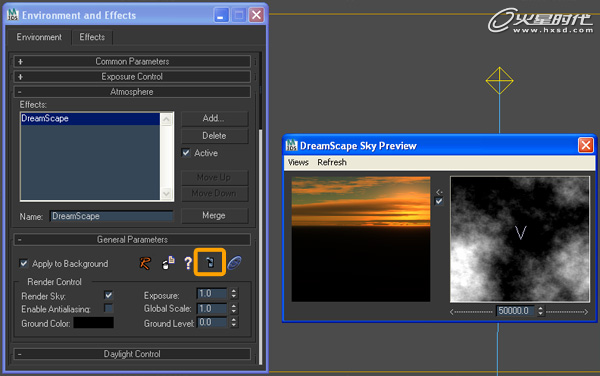Open the Views menu in Sky Preview
Image resolution: width=600 pixels, height=376 pixels.
298,162
